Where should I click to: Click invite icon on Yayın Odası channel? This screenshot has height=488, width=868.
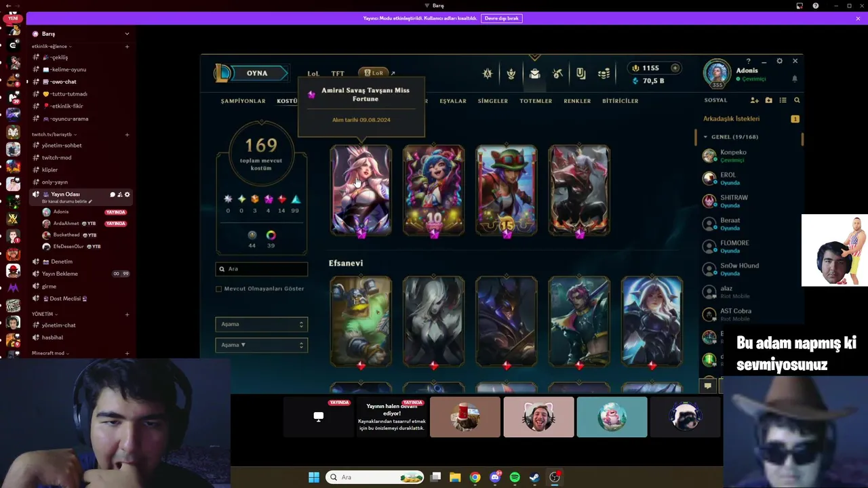[120, 195]
